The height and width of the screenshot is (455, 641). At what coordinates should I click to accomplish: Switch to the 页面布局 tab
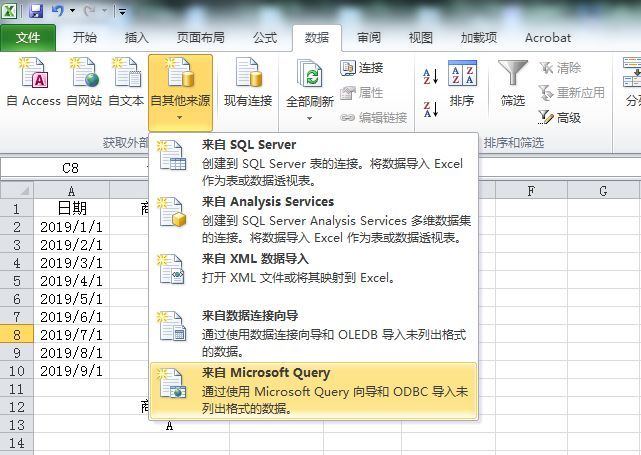(200, 38)
